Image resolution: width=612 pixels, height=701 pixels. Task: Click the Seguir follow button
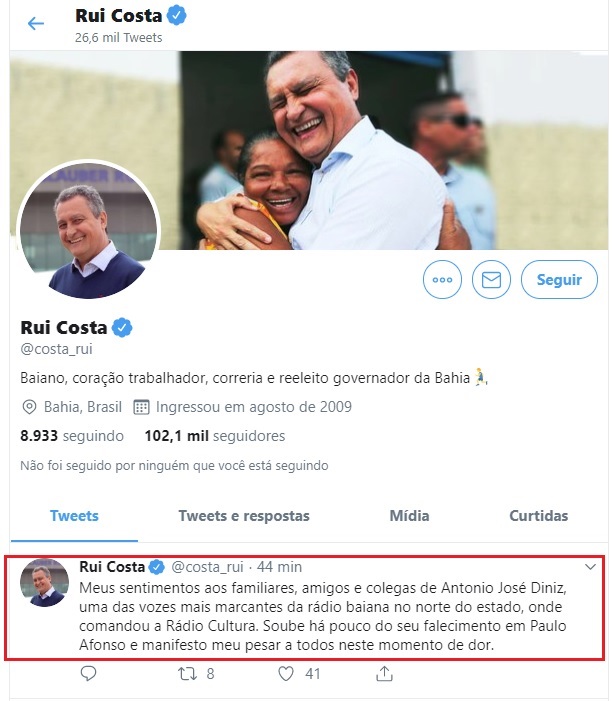click(559, 279)
